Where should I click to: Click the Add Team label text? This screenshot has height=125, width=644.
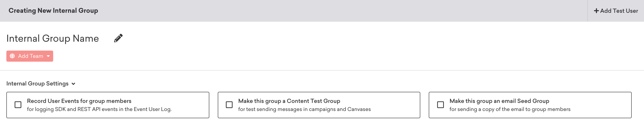click(30, 56)
